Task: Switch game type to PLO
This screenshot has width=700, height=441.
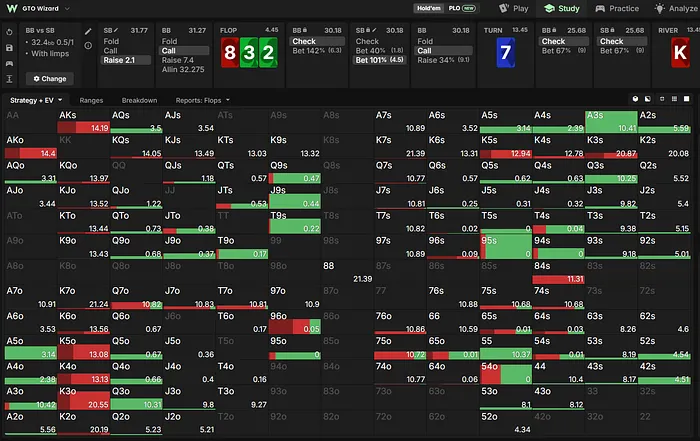Action: pos(462,8)
